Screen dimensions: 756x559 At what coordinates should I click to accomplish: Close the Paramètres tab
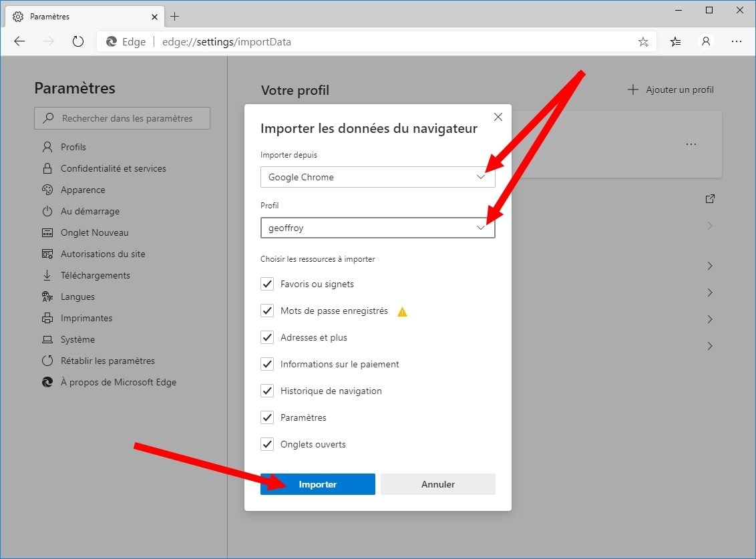point(154,17)
